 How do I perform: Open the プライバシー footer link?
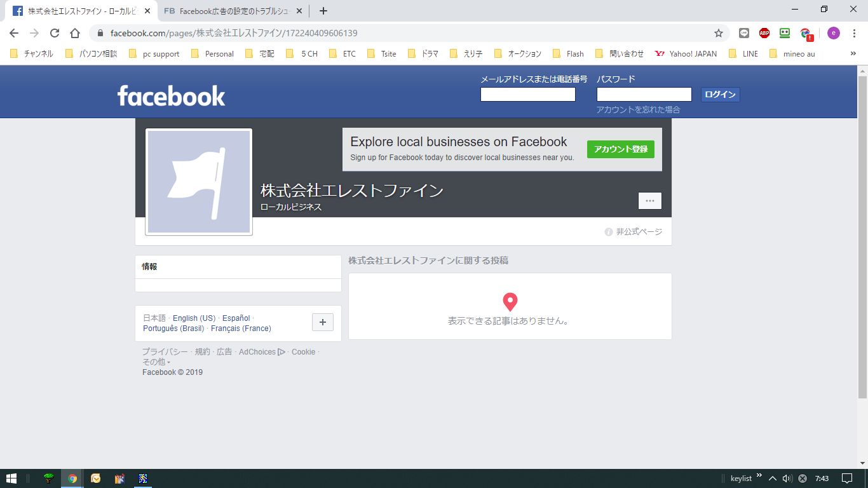165,352
